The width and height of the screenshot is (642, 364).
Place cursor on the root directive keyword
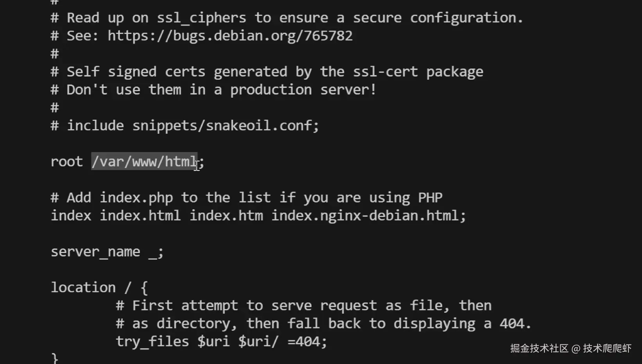pyautogui.click(x=66, y=161)
